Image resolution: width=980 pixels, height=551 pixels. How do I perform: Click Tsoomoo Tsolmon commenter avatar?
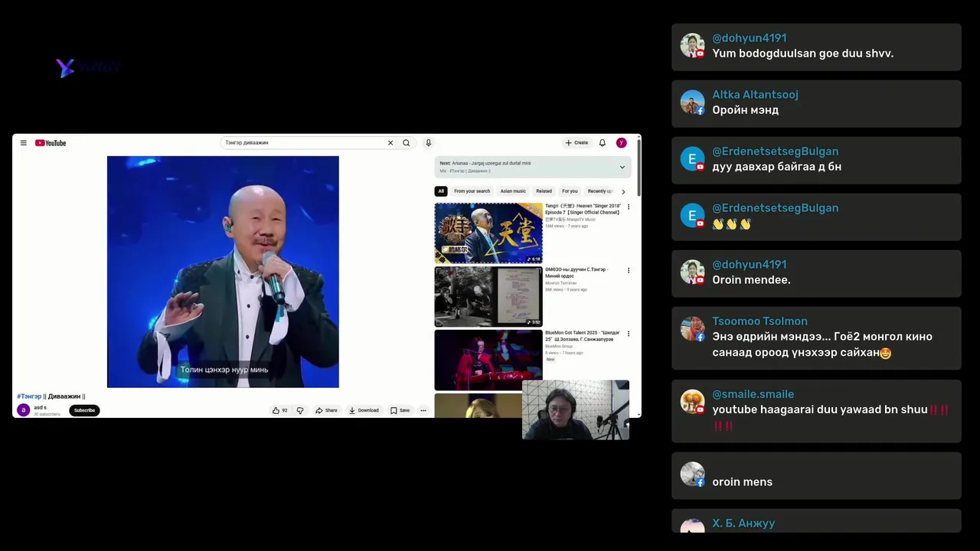692,329
